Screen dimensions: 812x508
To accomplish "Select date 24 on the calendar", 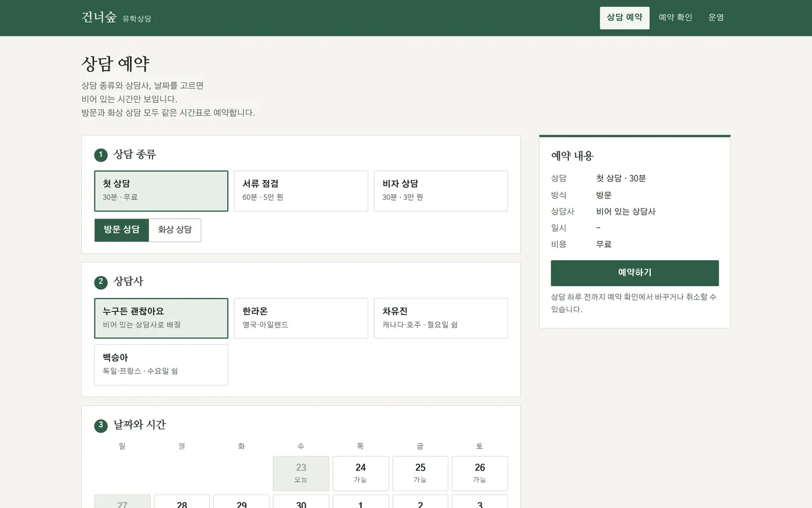I will point(361,473).
